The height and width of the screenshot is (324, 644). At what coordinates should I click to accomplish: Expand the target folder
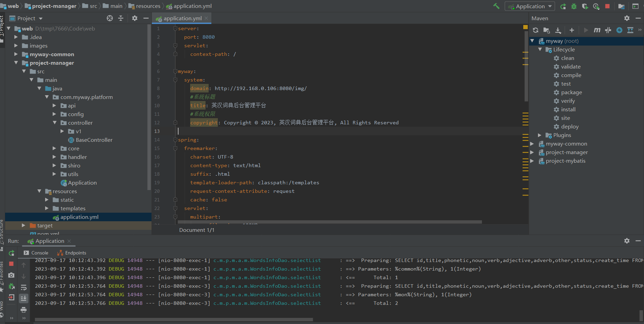point(24,225)
